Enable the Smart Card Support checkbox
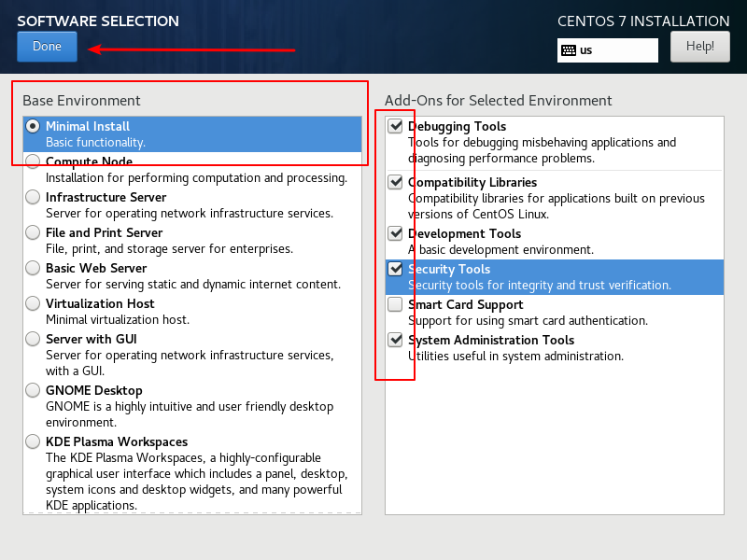The height and width of the screenshot is (560, 747). [x=395, y=304]
